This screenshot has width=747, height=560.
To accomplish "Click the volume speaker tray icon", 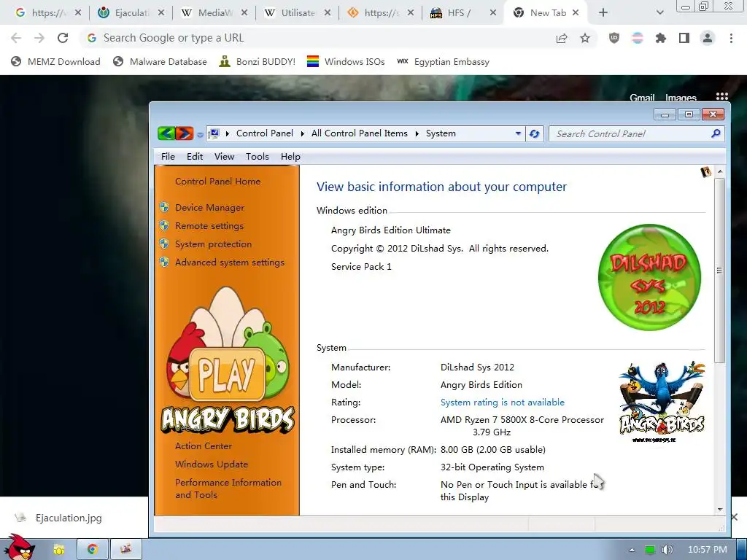I will (667, 550).
